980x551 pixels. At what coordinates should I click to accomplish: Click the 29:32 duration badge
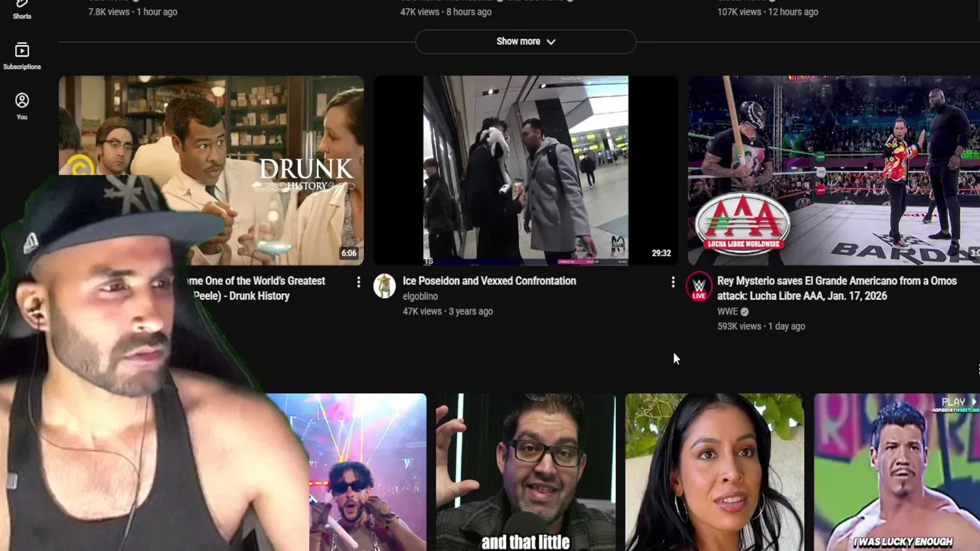(661, 253)
